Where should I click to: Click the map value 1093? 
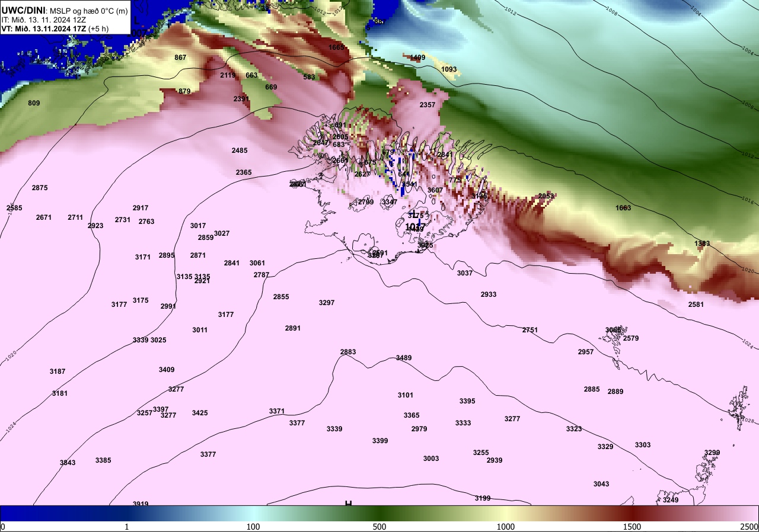click(449, 69)
